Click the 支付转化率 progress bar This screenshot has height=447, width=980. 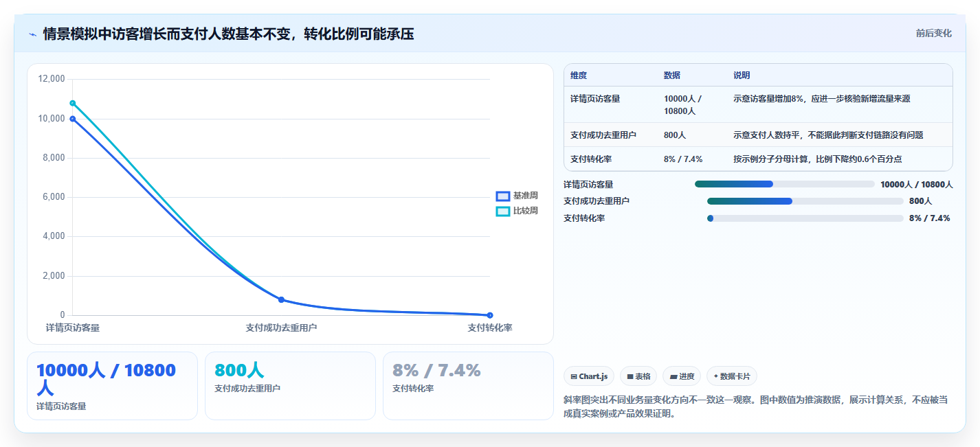[805, 218]
